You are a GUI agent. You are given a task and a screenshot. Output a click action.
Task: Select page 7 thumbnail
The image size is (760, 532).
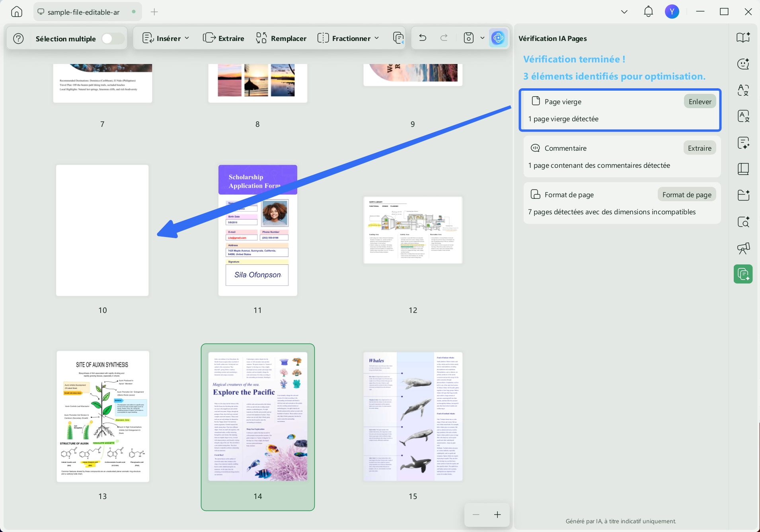[103, 83]
